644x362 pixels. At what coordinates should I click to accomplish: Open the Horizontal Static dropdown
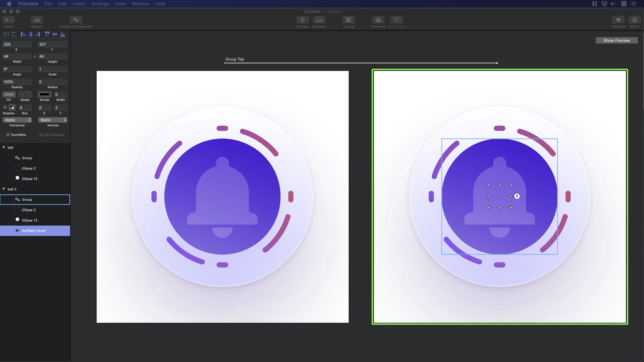coord(17,120)
